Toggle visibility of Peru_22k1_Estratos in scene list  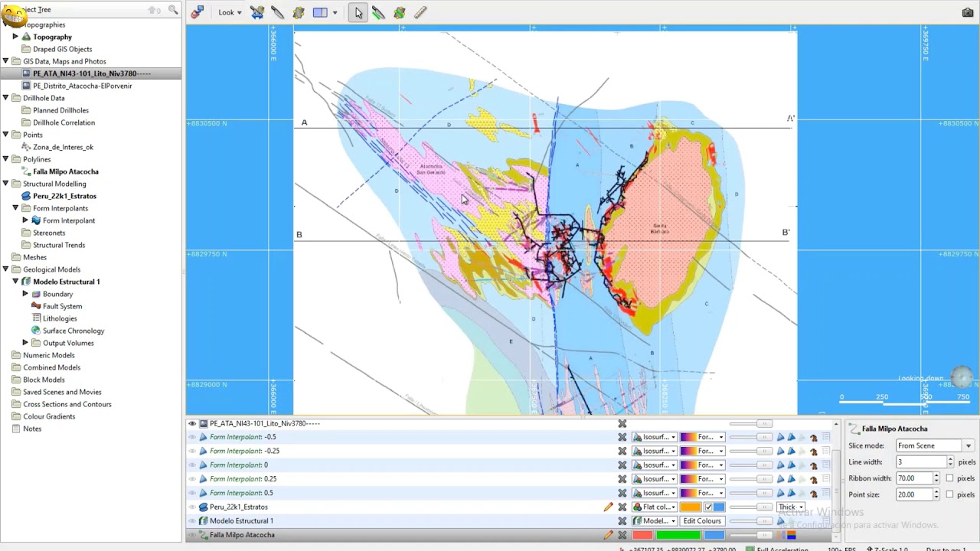point(192,507)
